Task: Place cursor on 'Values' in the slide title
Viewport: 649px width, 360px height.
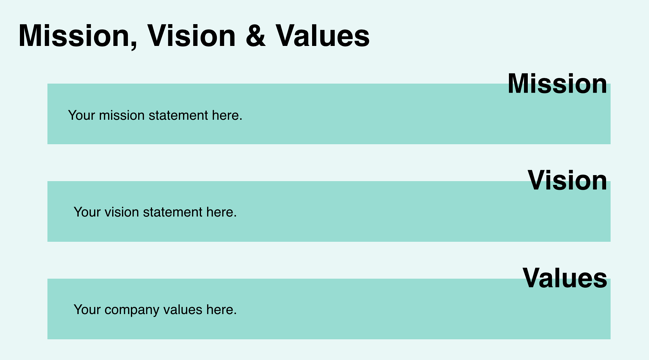Action: (322, 36)
